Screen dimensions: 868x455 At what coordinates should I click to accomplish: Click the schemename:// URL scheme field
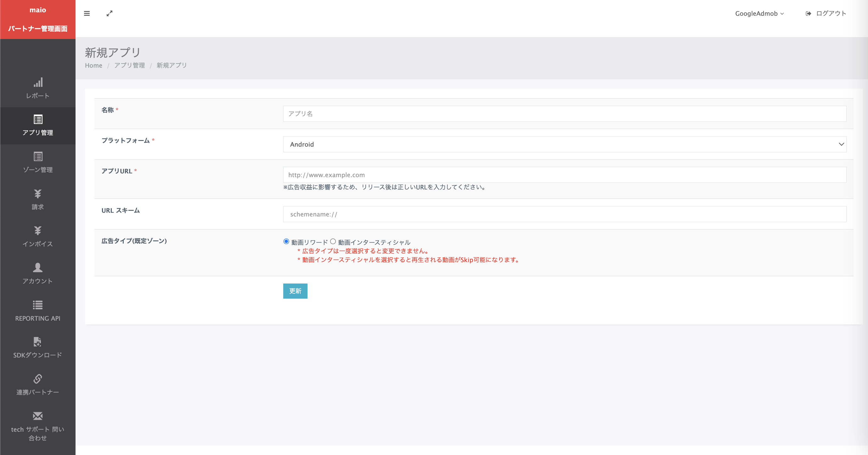564,214
